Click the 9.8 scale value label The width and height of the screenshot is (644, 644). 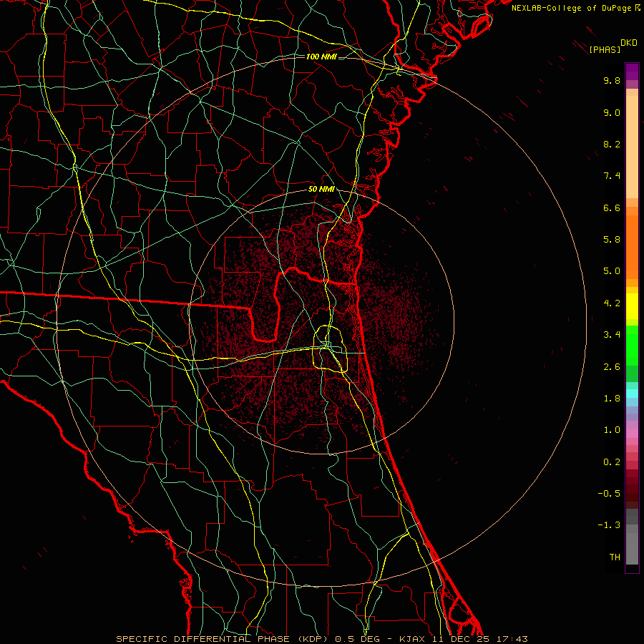(x=611, y=81)
